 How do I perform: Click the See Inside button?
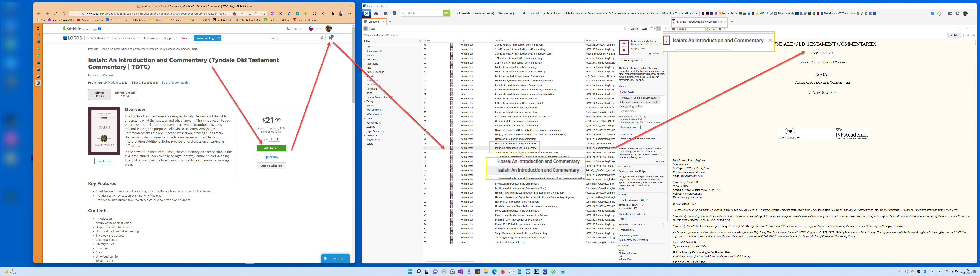click(104, 161)
